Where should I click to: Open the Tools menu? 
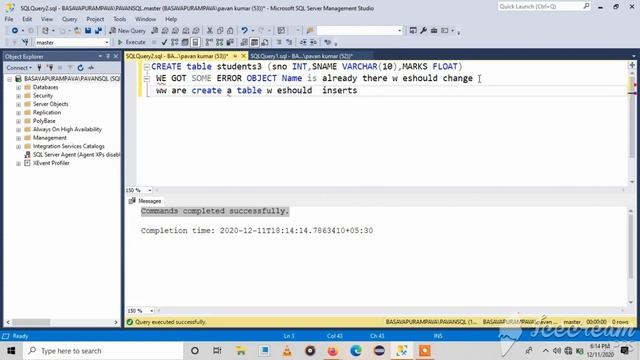(120, 19)
